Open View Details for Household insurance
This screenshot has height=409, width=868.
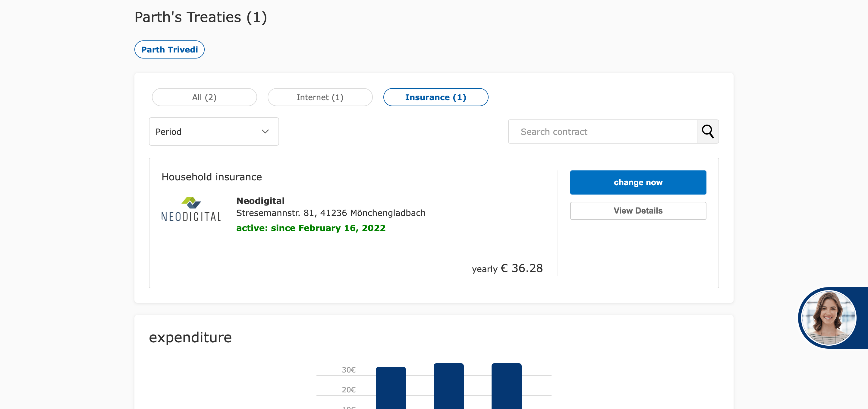(x=637, y=211)
